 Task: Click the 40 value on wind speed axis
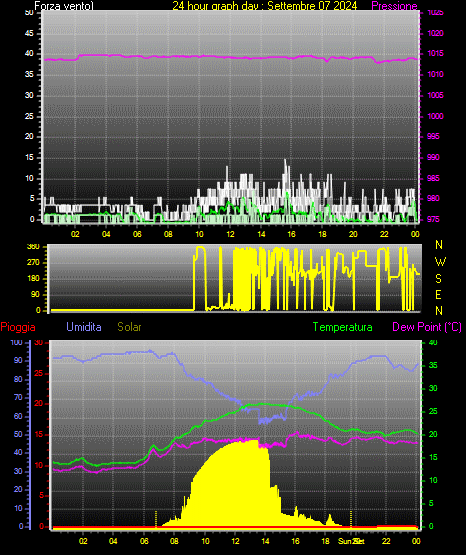coord(29,54)
